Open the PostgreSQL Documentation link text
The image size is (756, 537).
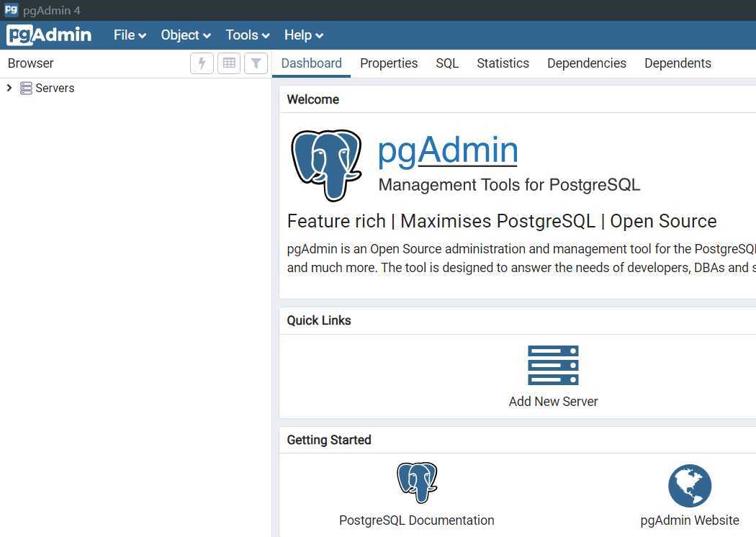[x=417, y=520]
